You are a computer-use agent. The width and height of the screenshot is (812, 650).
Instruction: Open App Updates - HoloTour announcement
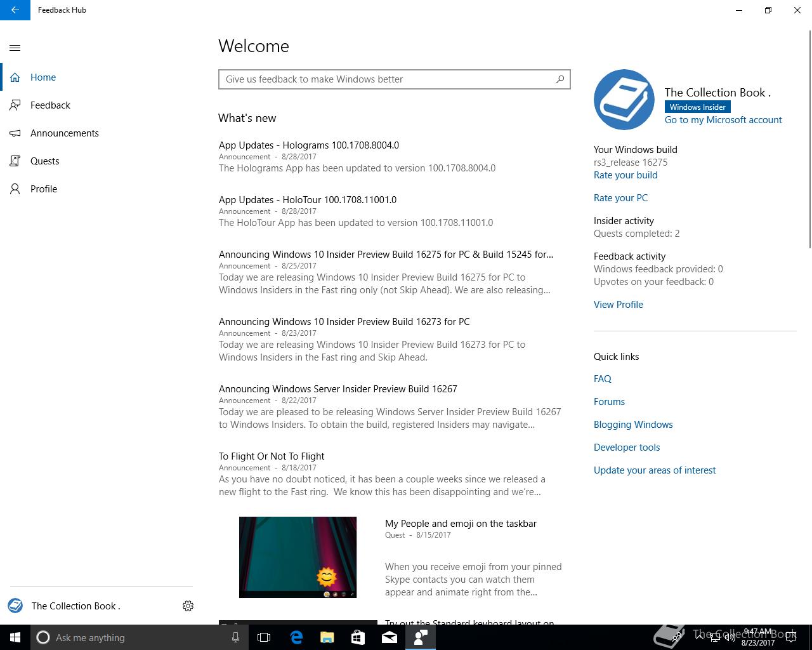308,200
